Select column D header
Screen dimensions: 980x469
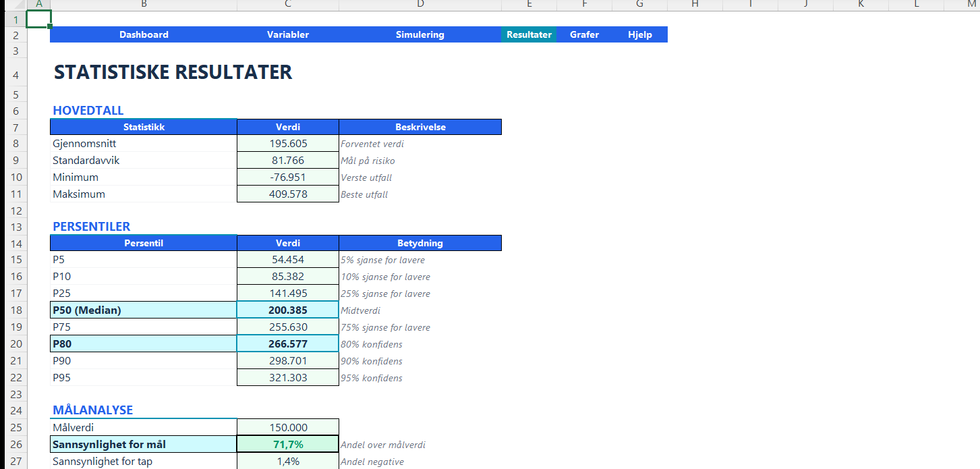[420, 5]
